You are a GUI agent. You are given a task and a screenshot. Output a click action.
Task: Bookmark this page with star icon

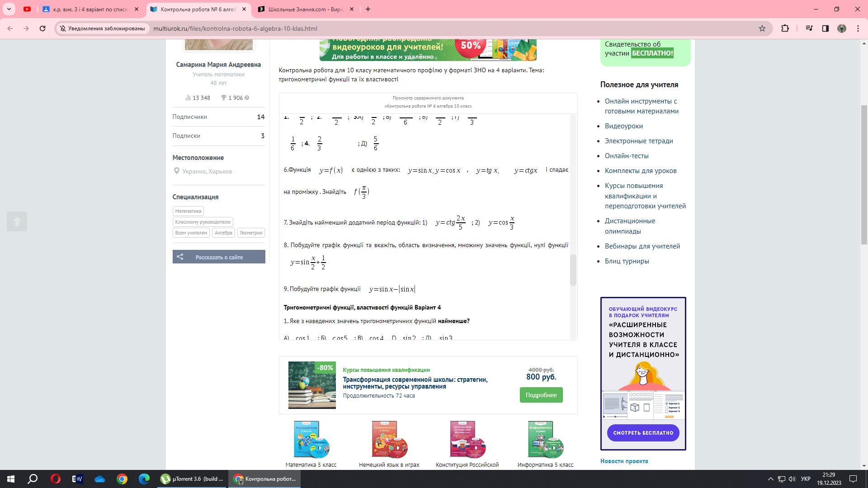(762, 28)
